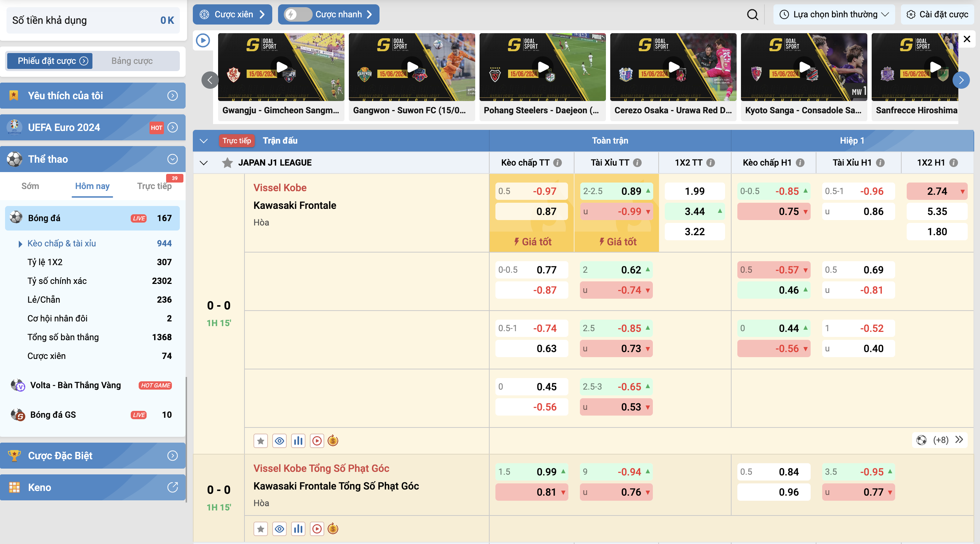Viewport: 980px width, 544px height.
Task: Click the video carousel next arrow
Action: [961, 80]
